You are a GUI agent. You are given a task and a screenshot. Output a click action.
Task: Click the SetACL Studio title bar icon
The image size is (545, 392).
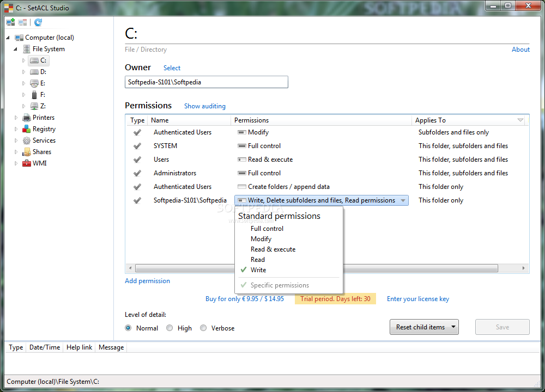click(x=9, y=8)
